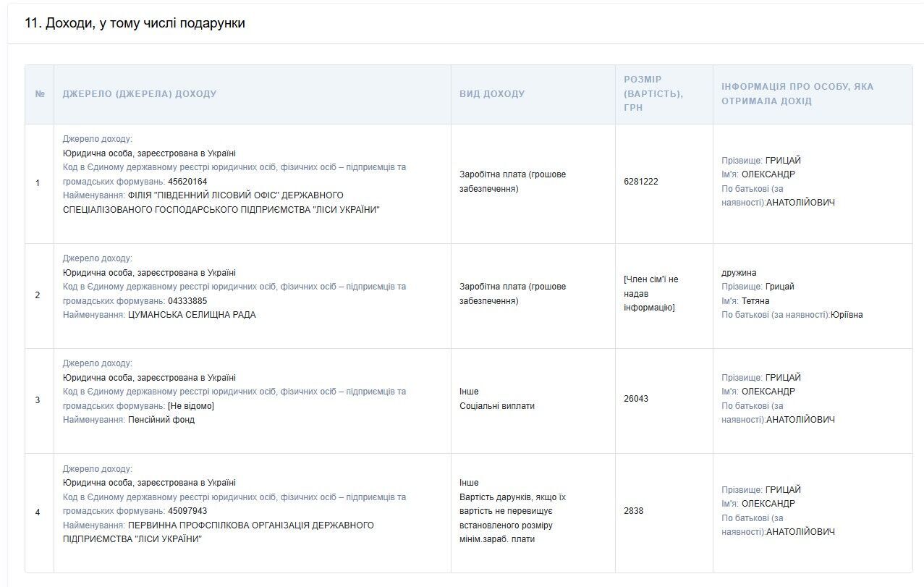Select the amount 26043
Image resolution: width=924 pixels, height=587 pixels.
(x=636, y=399)
